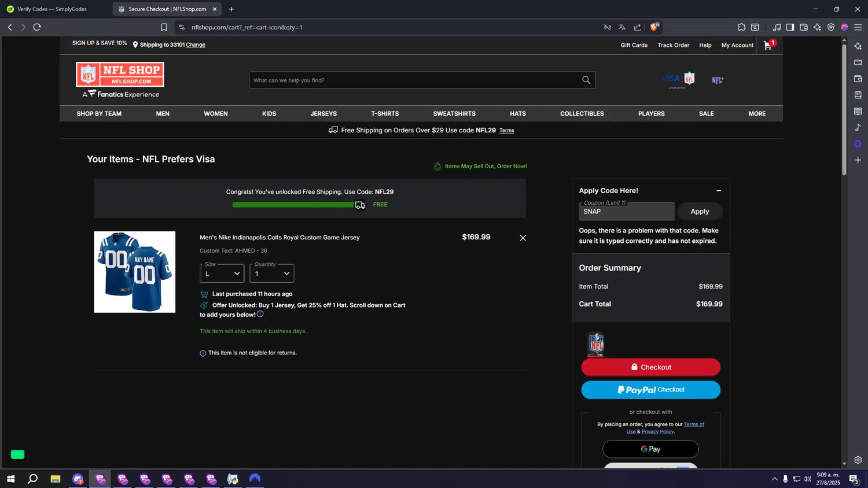
Task: Reload the page
Action: 37,27
